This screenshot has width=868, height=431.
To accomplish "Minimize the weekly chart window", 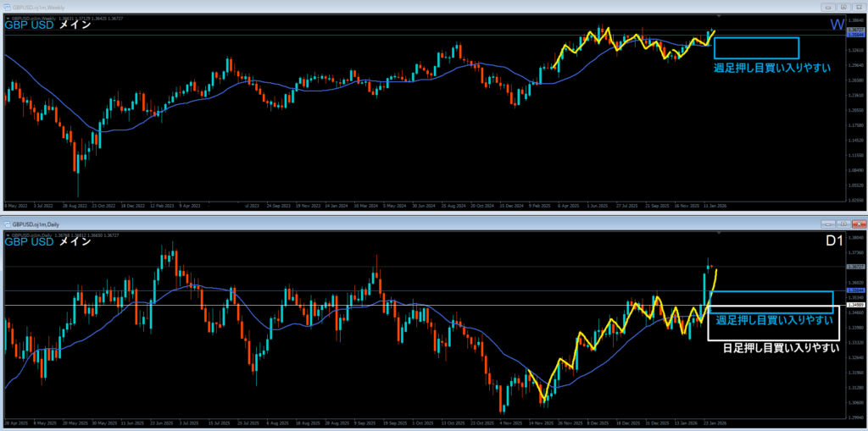I will [x=829, y=7].
